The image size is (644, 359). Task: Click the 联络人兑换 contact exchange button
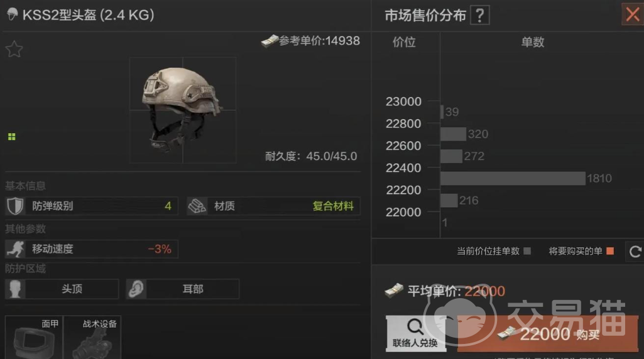coord(416,333)
